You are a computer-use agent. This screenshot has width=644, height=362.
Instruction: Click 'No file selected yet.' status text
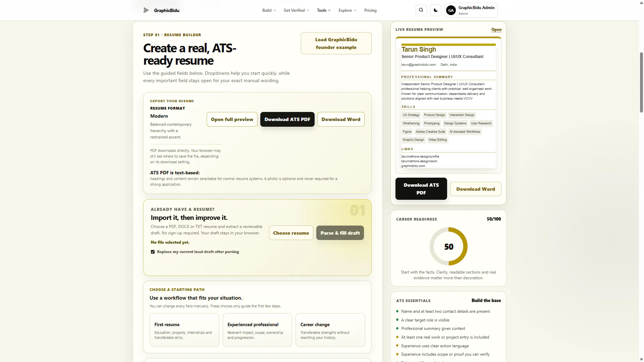click(170, 242)
